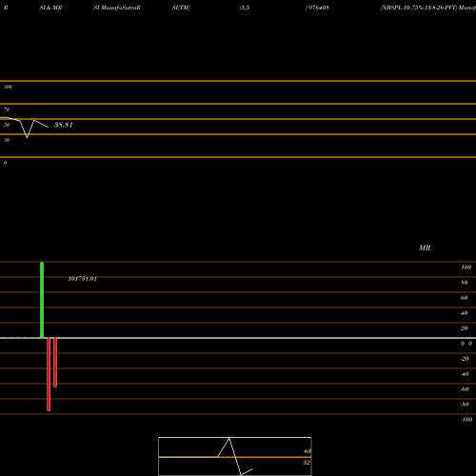Click the NBSPL-10.75%-18-8-26-PVT title text
Viewport: 476px width, 476px height.
tap(419, 8)
